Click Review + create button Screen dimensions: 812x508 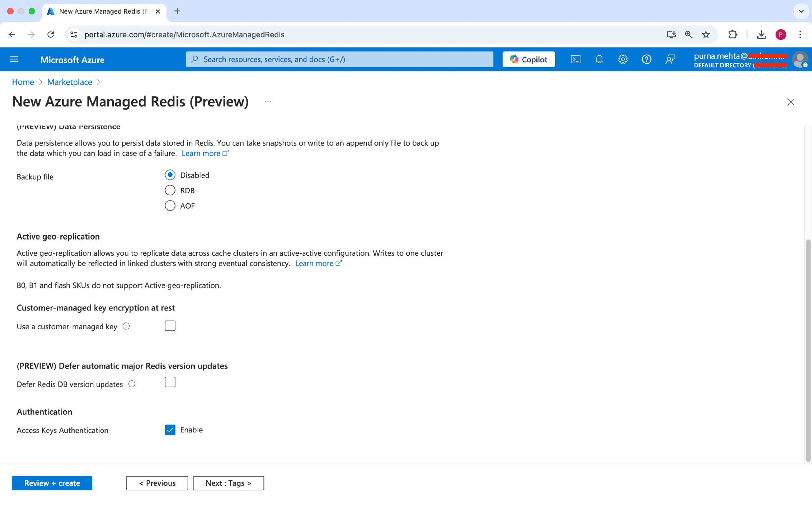coord(52,483)
